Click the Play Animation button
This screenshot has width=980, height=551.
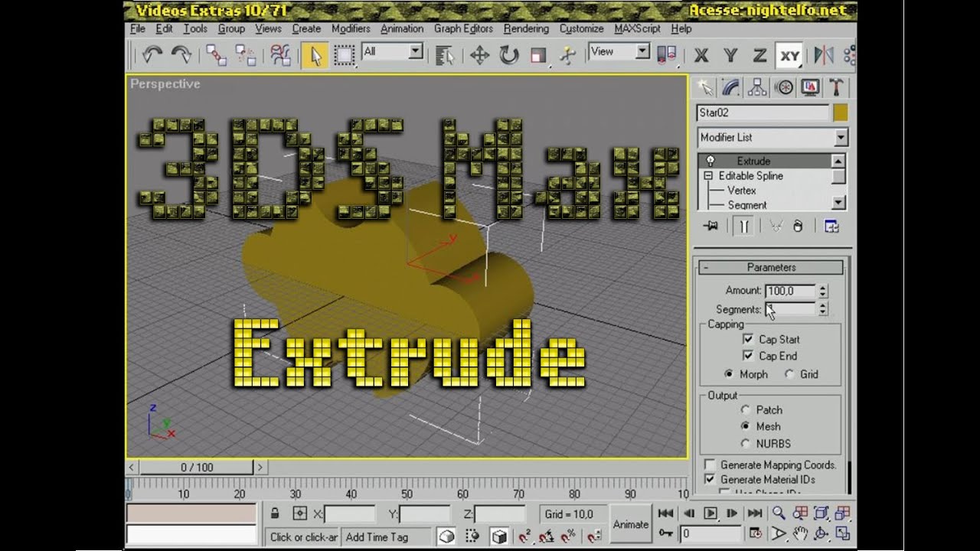pos(710,514)
